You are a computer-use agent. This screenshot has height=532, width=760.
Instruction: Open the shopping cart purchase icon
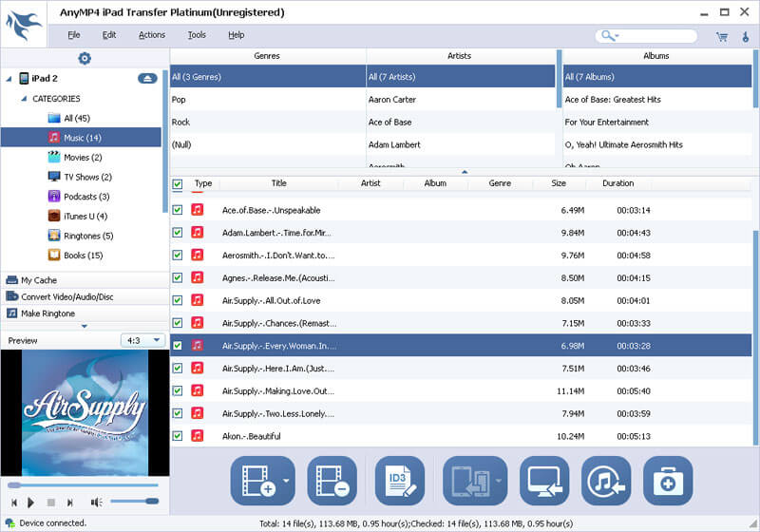coord(722,37)
